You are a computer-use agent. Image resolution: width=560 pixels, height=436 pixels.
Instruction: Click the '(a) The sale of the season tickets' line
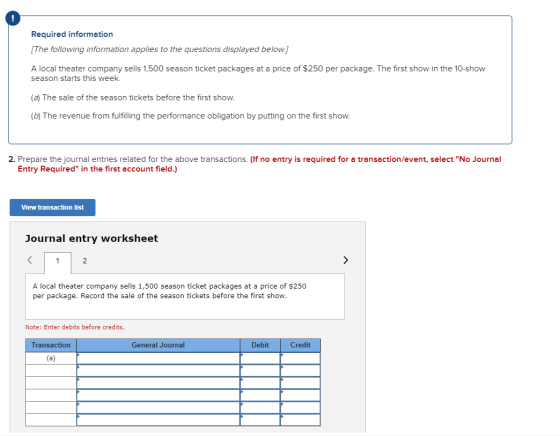pos(132,97)
